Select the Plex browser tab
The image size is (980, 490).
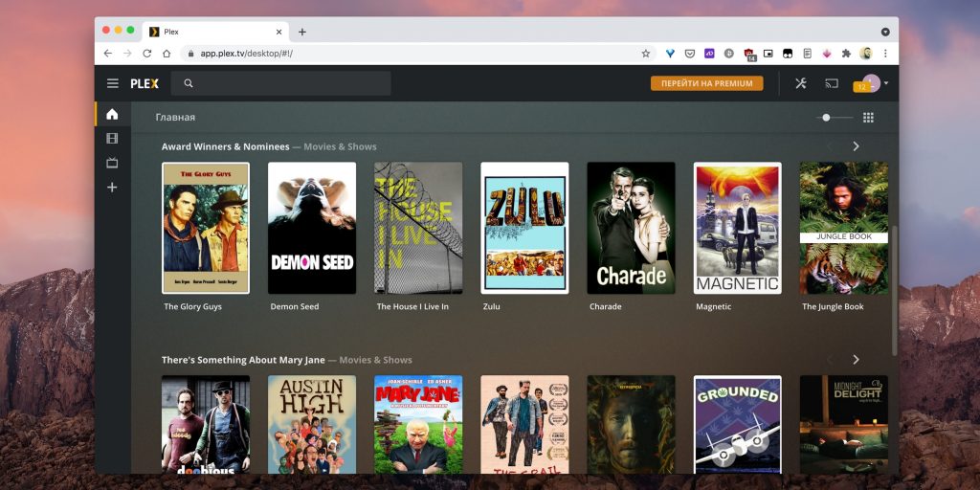pyautogui.click(x=215, y=32)
